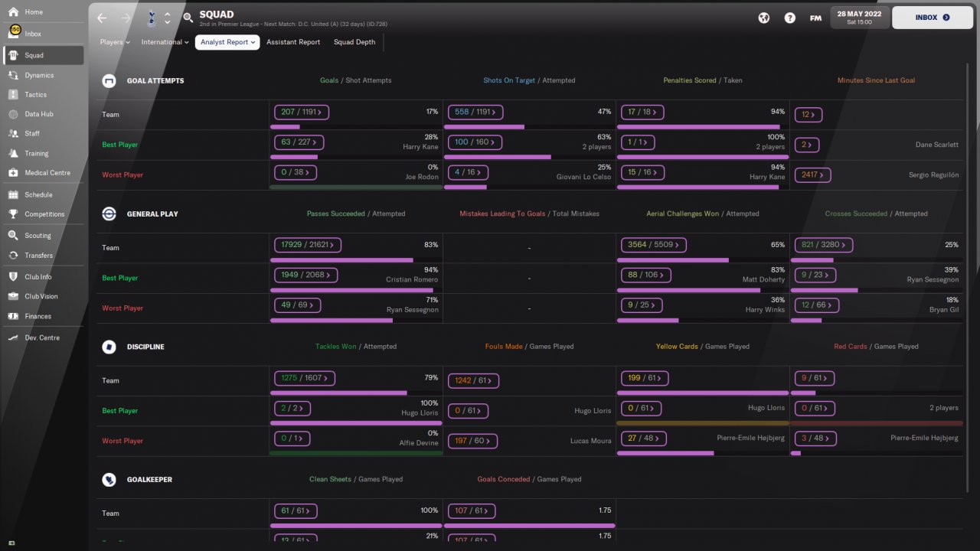This screenshot has height=551, width=980.
Task: Open the help question mark icon
Action: tap(789, 18)
